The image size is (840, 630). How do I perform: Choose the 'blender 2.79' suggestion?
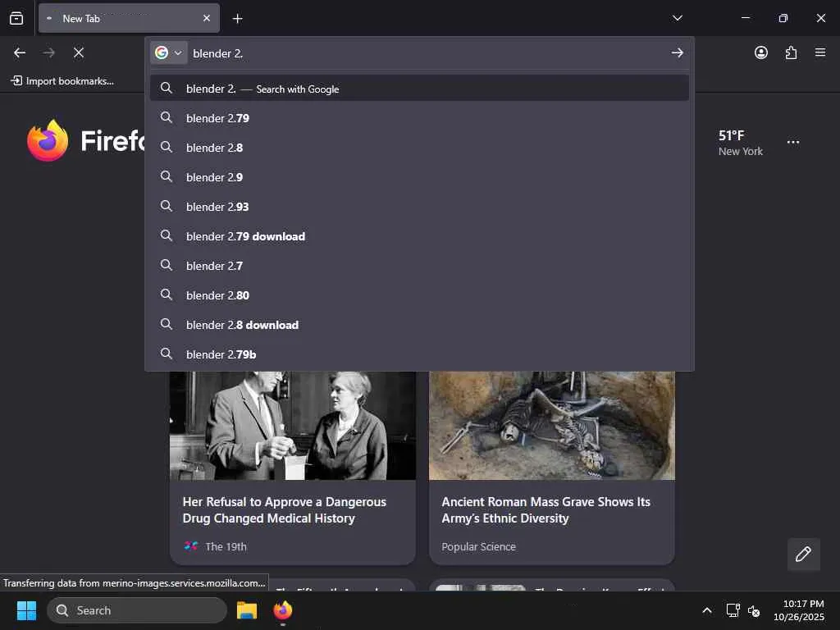[x=419, y=118]
